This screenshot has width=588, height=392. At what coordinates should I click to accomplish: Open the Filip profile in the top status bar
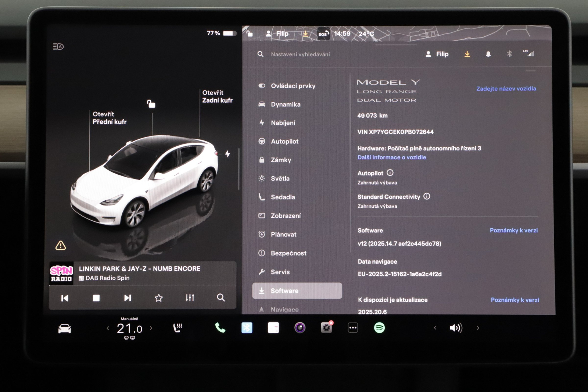tap(277, 34)
